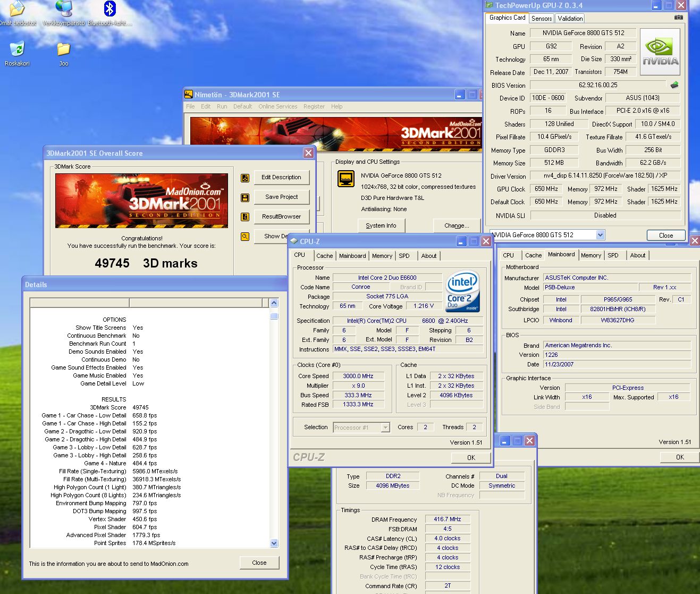Viewport: 700px width, 594px height.
Task: Click OK in the mainboard CPU-Z window
Action: tap(680, 457)
